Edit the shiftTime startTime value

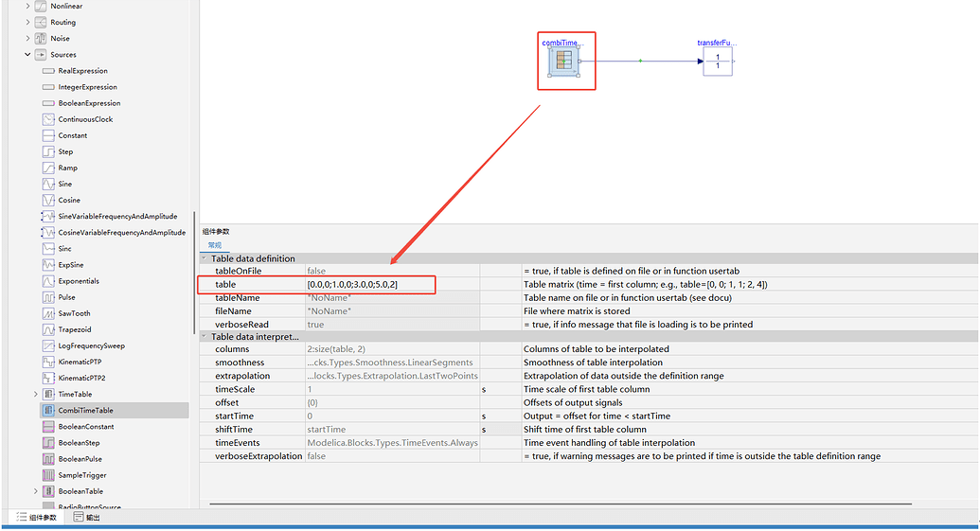(x=393, y=430)
